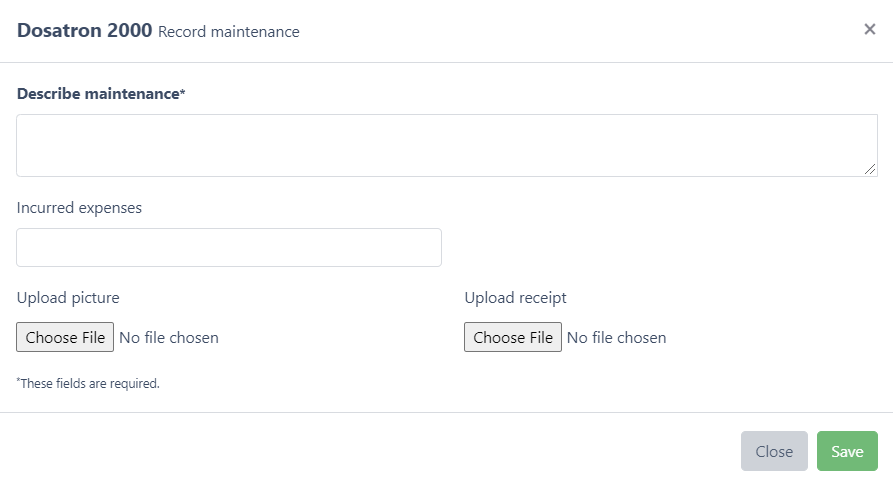Click the Dosatron 2000 dialog title
Image resolution: width=893 pixels, height=482 pixels.
pyautogui.click(x=84, y=30)
